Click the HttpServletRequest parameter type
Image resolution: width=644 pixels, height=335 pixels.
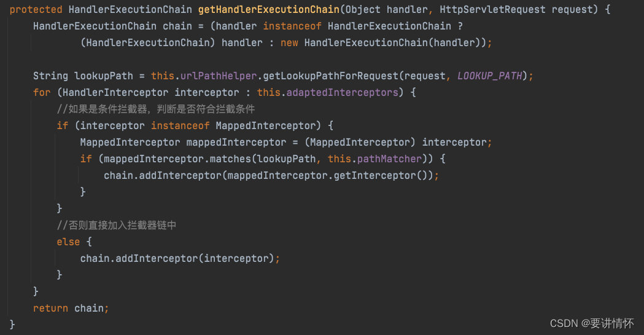[x=492, y=9]
